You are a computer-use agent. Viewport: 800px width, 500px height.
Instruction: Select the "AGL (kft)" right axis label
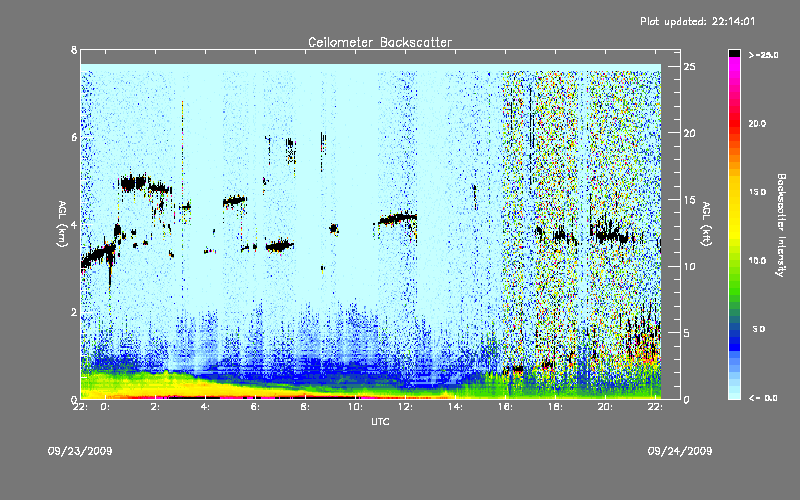point(706,224)
